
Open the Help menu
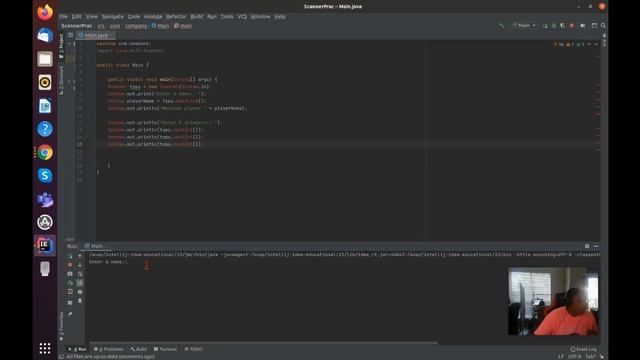[x=280, y=16]
